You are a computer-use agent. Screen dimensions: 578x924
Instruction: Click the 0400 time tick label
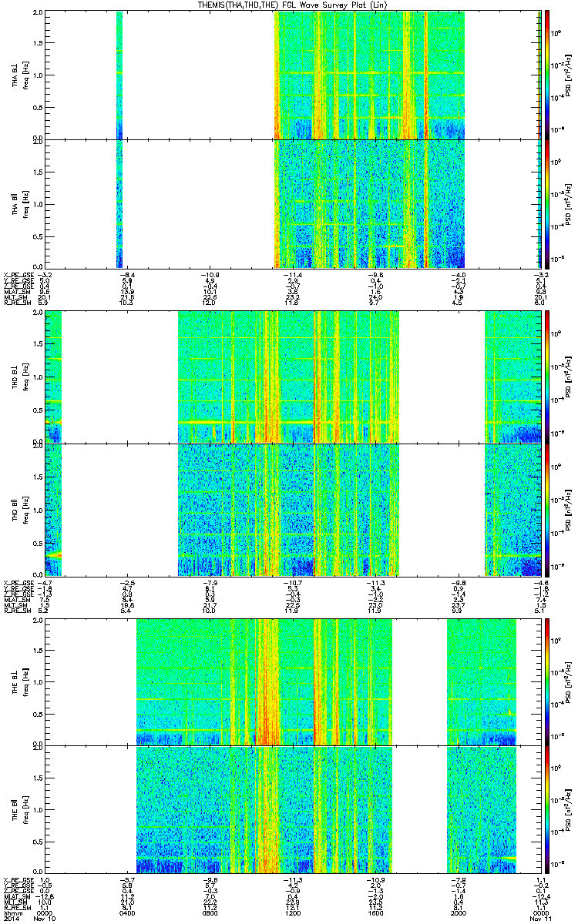click(x=128, y=912)
